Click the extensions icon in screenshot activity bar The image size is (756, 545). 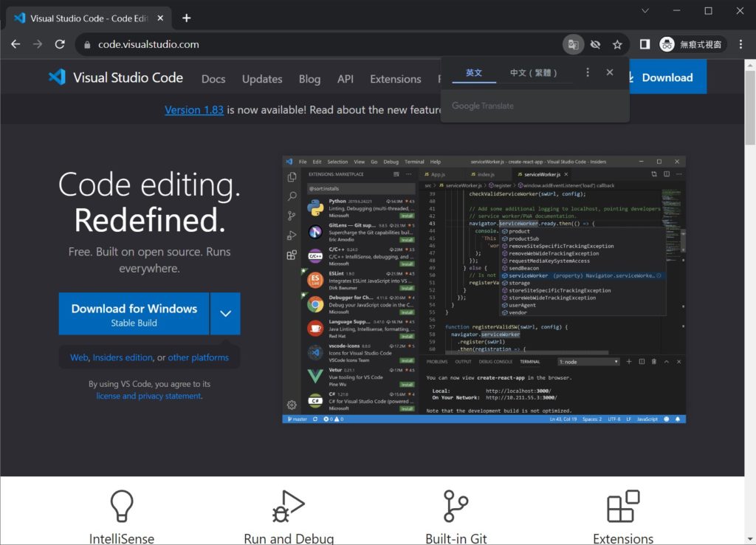coord(292,255)
